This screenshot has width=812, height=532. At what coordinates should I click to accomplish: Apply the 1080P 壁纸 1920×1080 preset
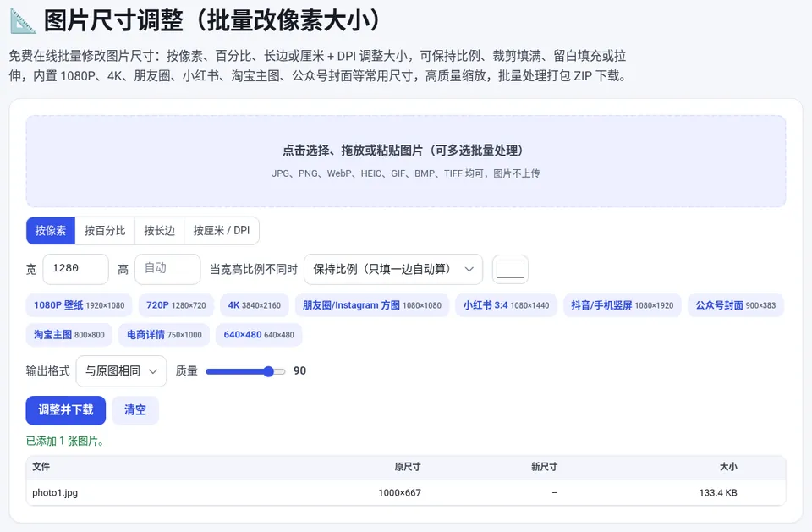coord(80,305)
